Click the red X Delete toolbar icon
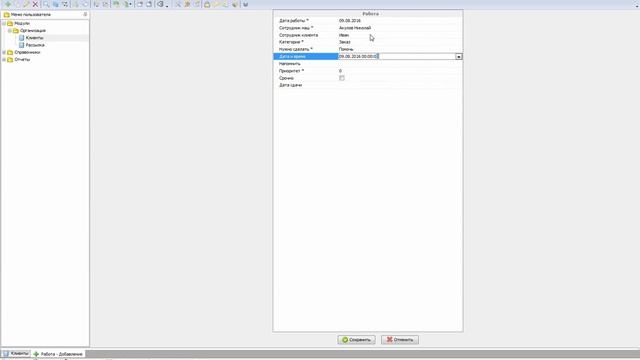 tap(35, 4)
